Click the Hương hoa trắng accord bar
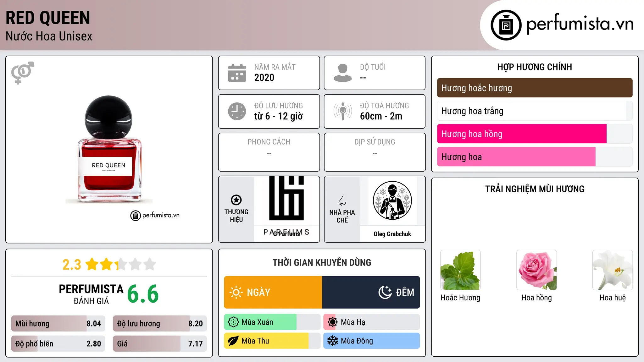644x362 pixels. tap(535, 111)
